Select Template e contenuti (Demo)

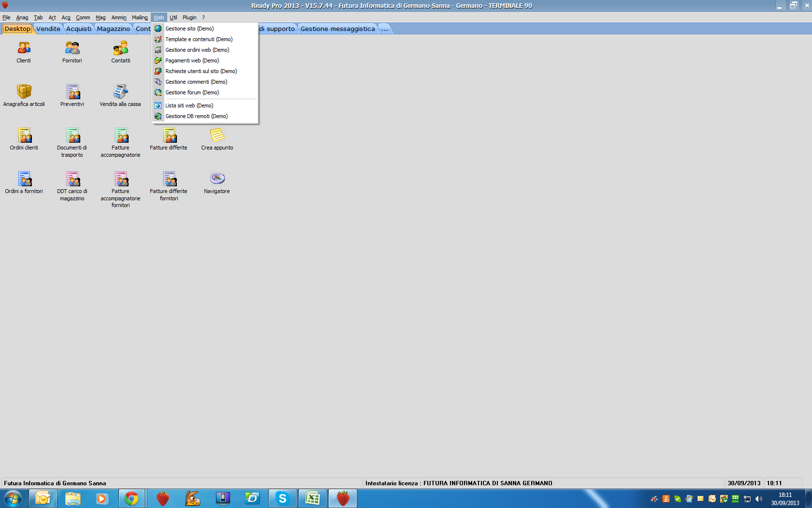tap(205, 39)
